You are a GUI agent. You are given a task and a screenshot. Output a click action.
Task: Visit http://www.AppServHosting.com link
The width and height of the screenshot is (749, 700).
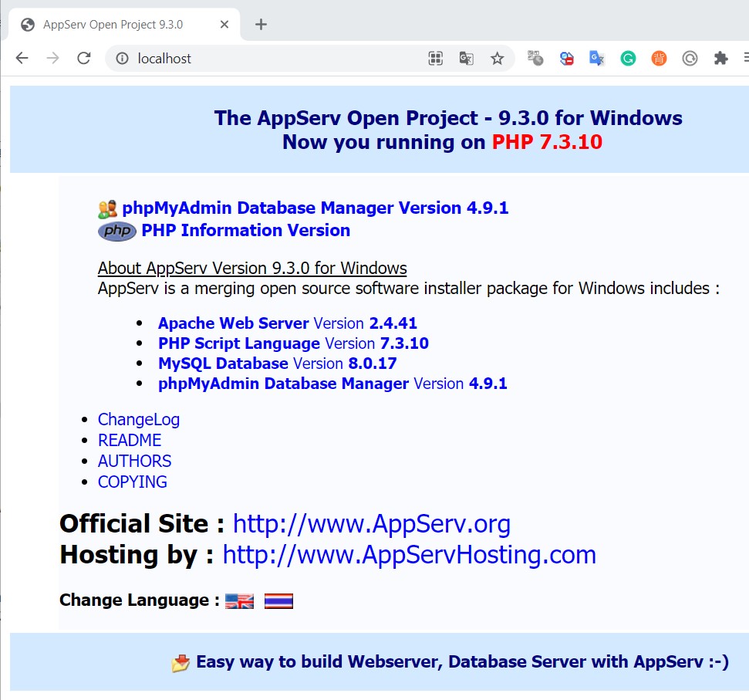click(x=410, y=555)
